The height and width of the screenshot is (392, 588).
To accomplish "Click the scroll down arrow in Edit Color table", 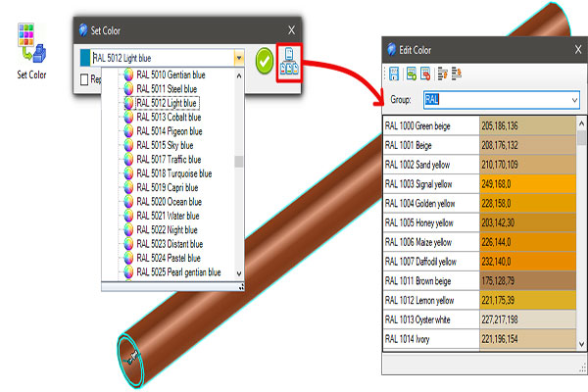I will pyautogui.click(x=581, y=344).
